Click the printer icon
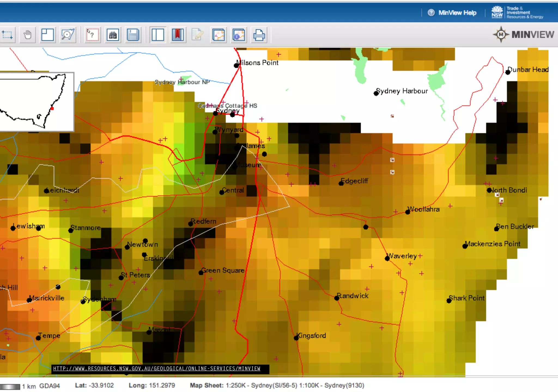 coord(259,35)
